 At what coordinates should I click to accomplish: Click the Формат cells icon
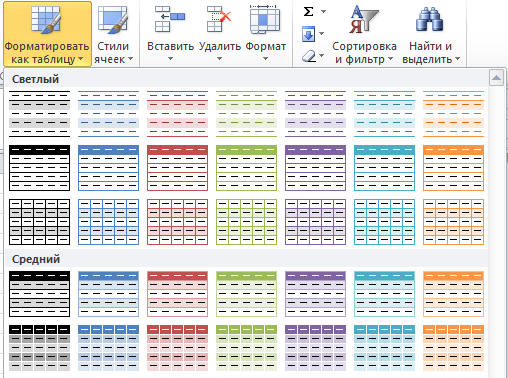(x=265, y=19)
